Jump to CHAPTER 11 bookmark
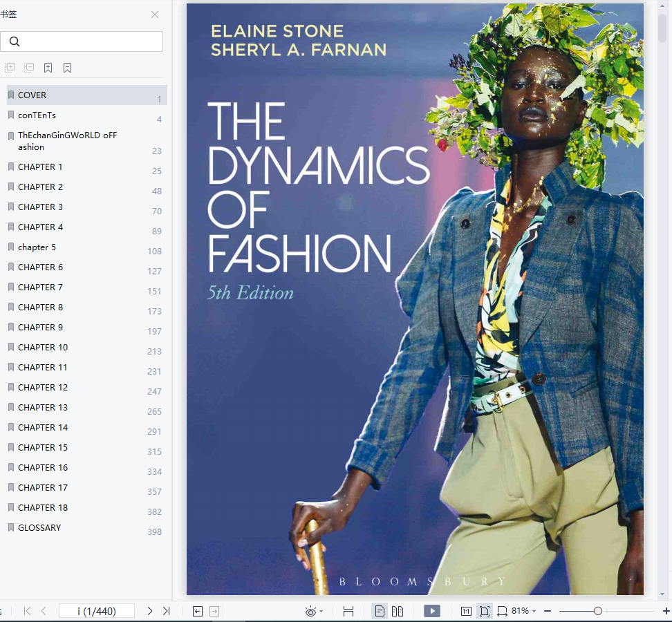This screenshot has height=622, width=672. 87,368
